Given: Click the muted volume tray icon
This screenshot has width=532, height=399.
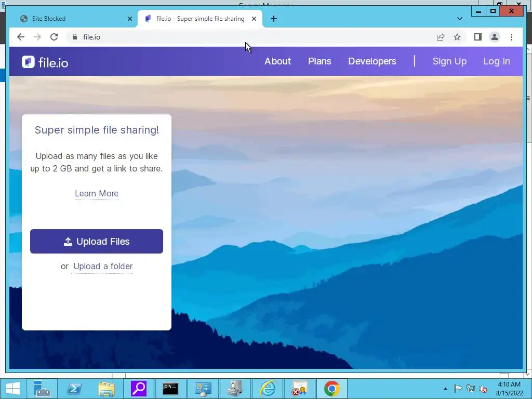Looking at the screenshot, I should tap(483, 389).
